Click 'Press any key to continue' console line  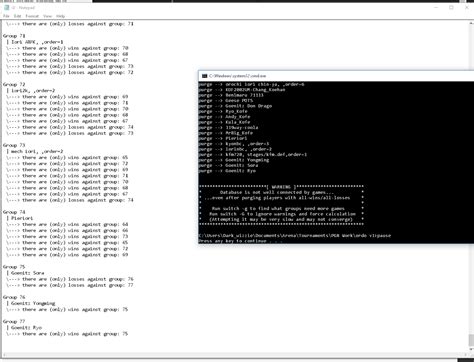point(240,241)
